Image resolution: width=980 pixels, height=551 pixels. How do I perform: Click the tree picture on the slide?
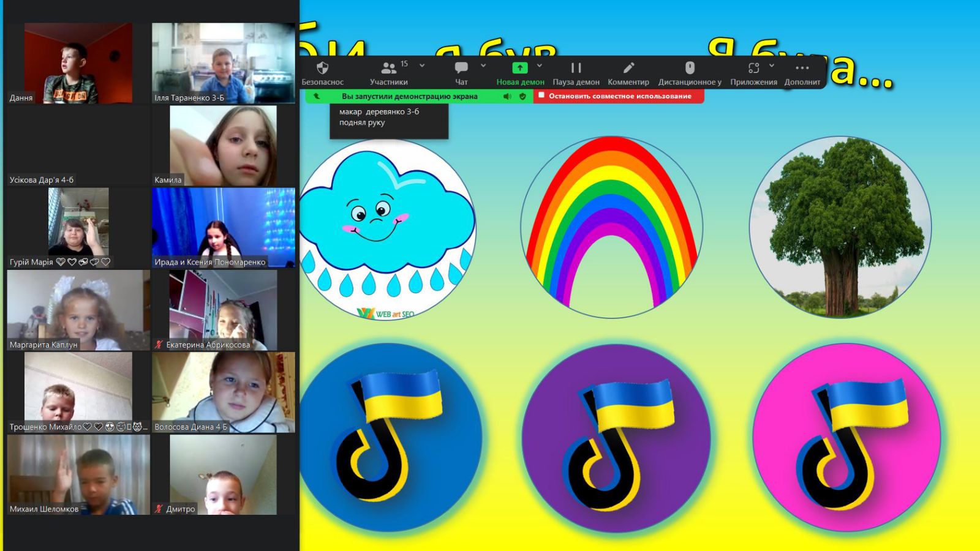point(840,227)
